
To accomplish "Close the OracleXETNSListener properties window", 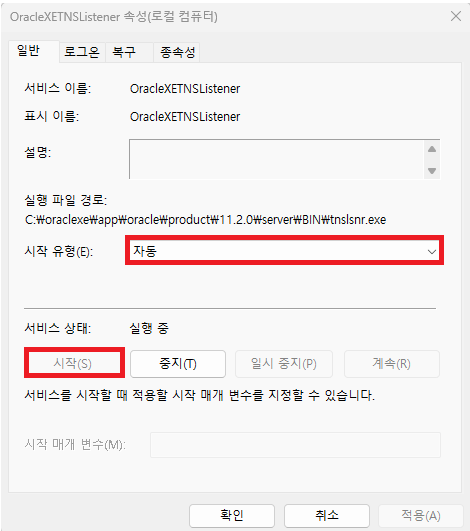I will point(456,16).
